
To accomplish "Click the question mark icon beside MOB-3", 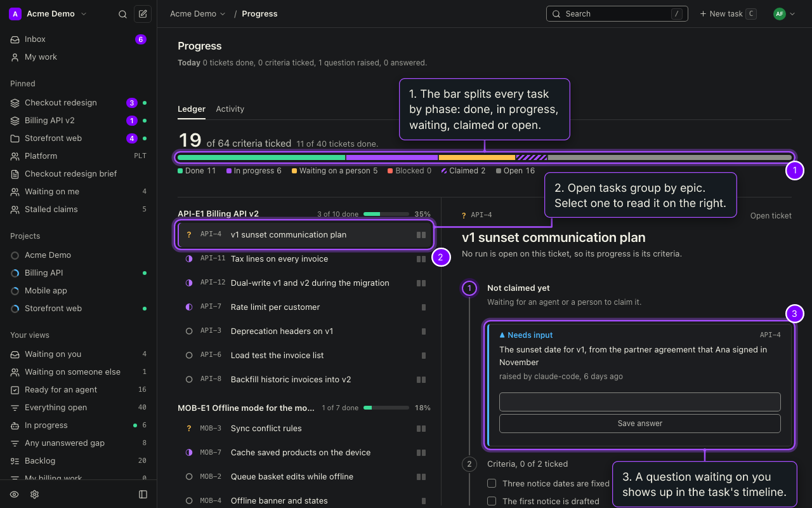I will click(189, 429).
